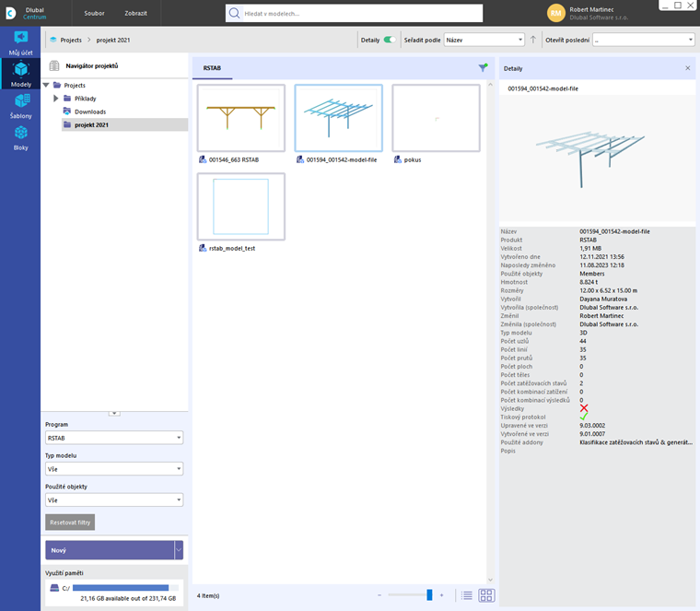Screen dimensions: 700x611
Task: Switch to list view icon
Action: click(x=467, y=595)
